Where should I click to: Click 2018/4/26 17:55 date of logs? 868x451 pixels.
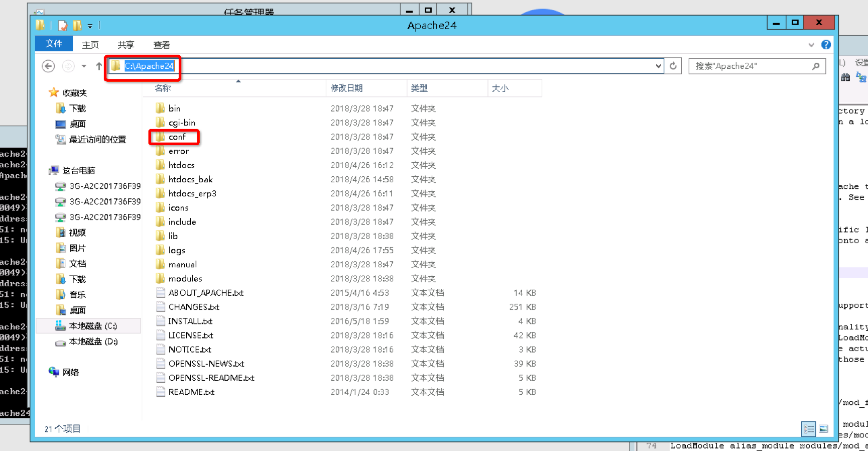362,250
